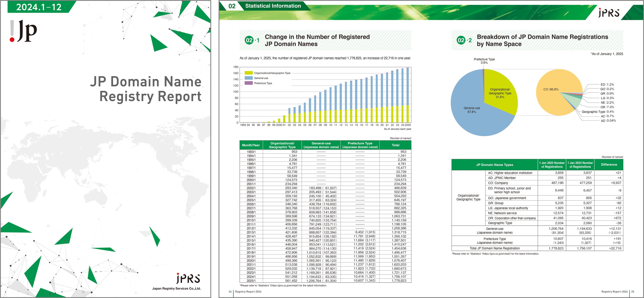
Task: Click the CO: Company row label
Action: [498, 183]
